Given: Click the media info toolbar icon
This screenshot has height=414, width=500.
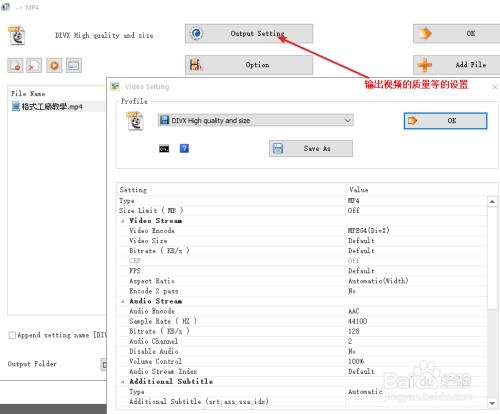Looking at the screenshot, I should (74, 65).
